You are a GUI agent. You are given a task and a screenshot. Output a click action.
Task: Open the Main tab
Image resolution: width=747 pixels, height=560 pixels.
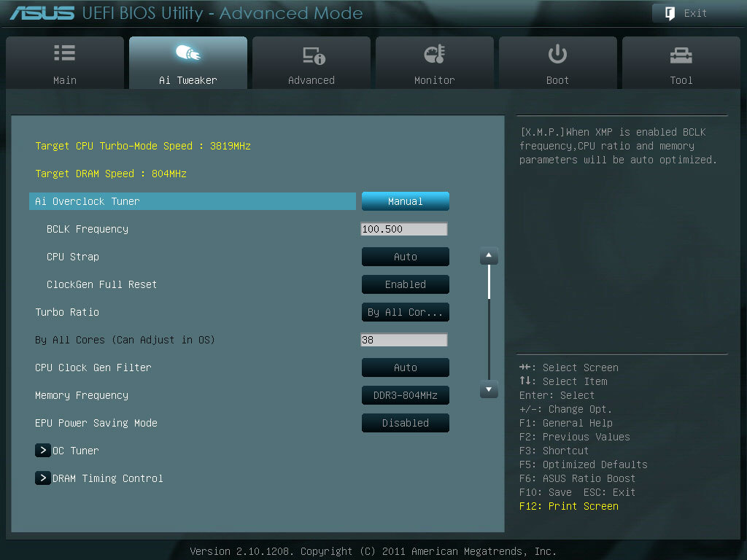65,63
